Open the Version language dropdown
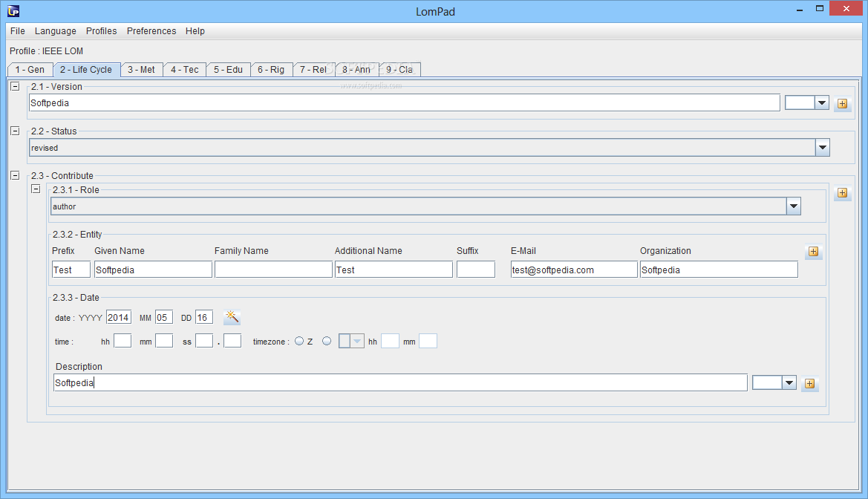Screen dimensions: 868x499 tap(821, 102)
